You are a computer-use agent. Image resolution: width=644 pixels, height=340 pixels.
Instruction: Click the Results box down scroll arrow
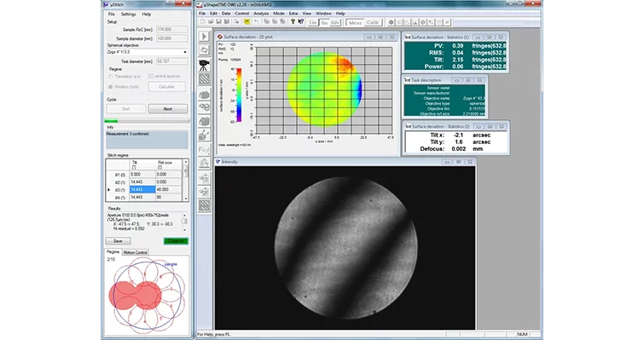coord(184,230)
